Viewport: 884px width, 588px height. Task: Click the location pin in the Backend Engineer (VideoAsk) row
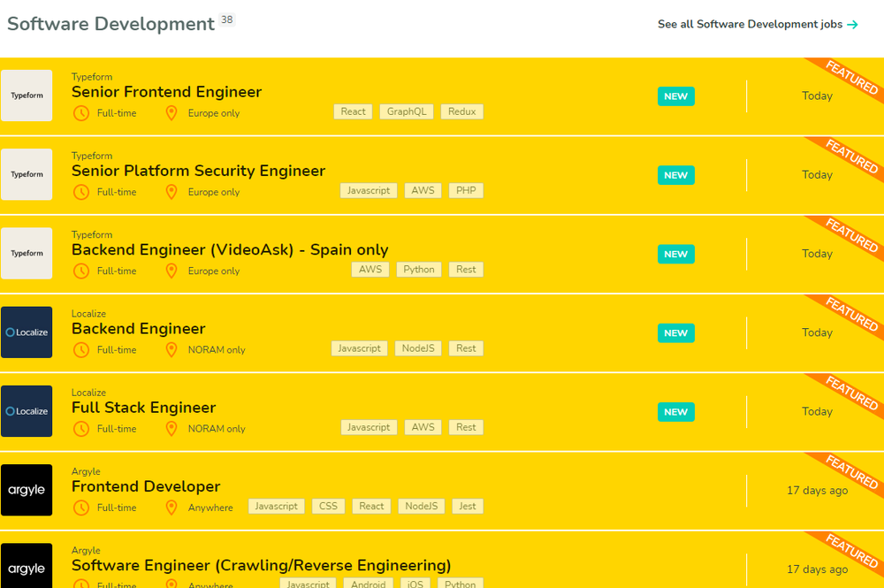[171, 271]
